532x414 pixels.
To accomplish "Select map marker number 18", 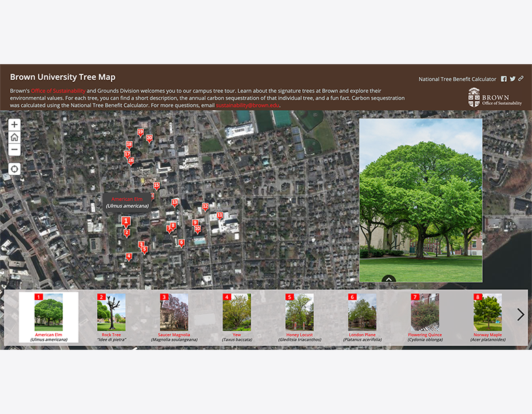I will click(x=129, y=145).
